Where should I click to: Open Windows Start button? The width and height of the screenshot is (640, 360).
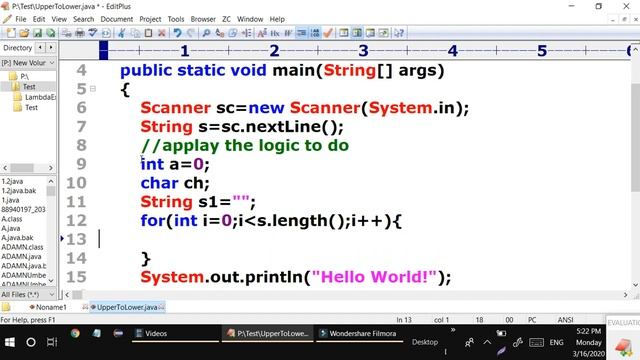[x=10, y=342]
